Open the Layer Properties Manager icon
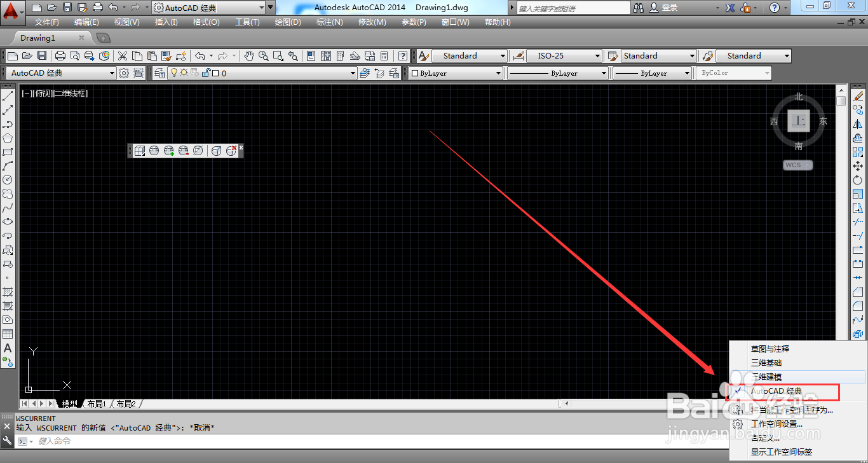 [159, 73]
